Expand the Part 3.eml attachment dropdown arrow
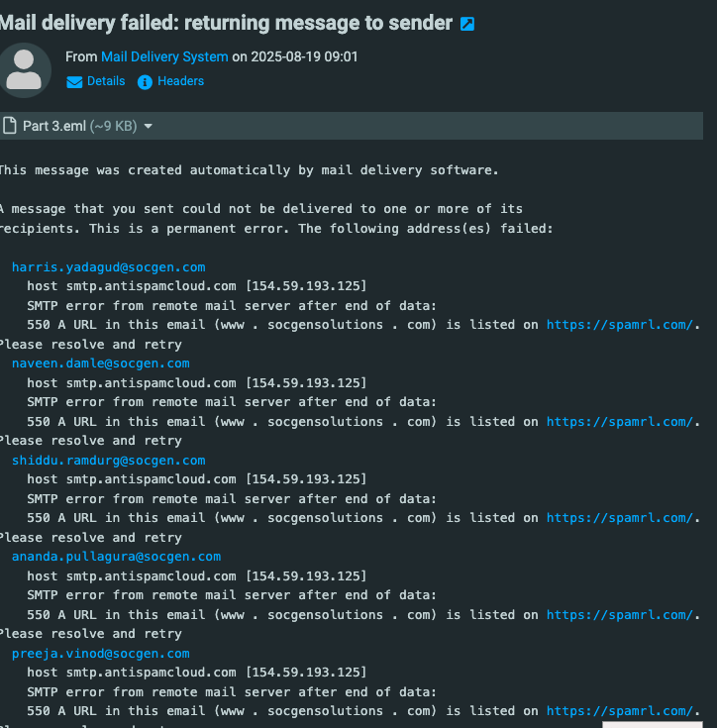717x728 pixels. tap(149, 127)
